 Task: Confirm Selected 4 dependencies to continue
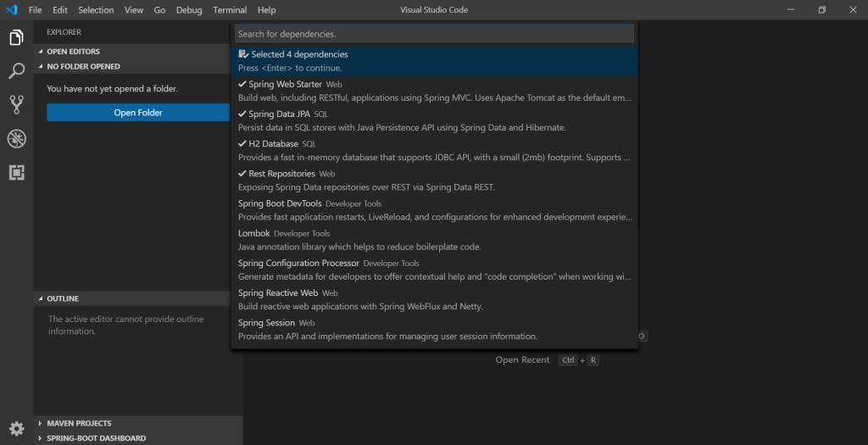[434, 61]
